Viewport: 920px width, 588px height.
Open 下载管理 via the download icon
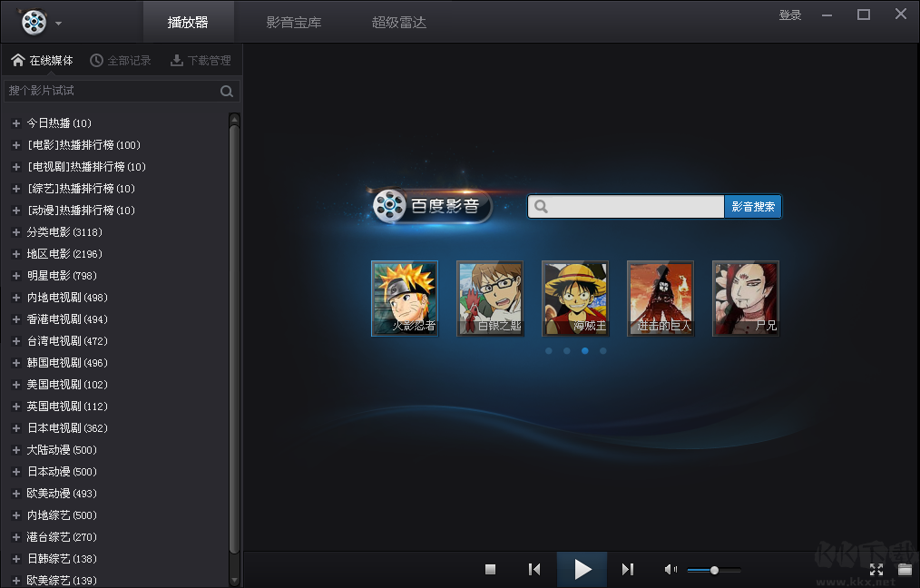[175, 59]
